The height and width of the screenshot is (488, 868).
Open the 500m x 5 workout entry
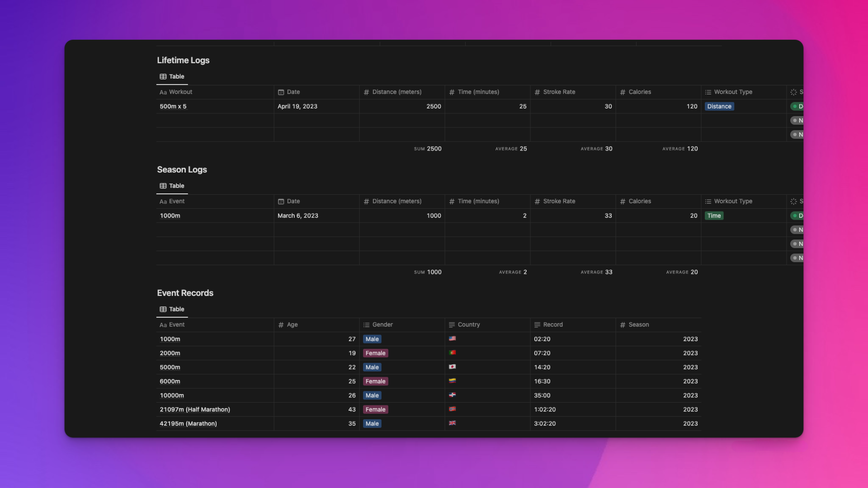[173, 106]
